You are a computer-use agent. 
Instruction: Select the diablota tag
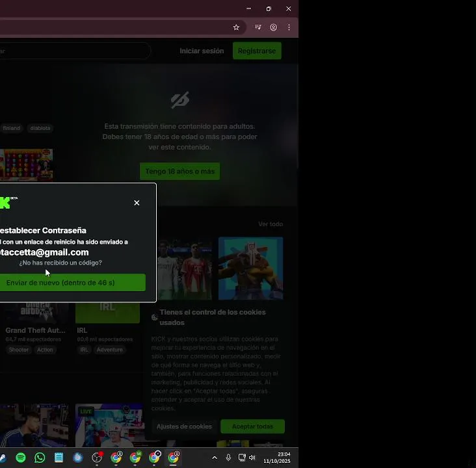click(40, 128)
